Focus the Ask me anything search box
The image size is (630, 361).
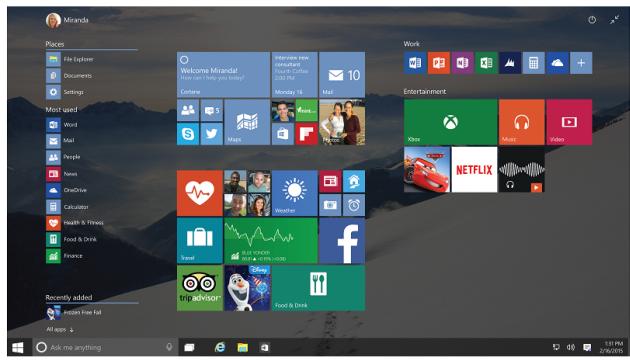(104, 347)
